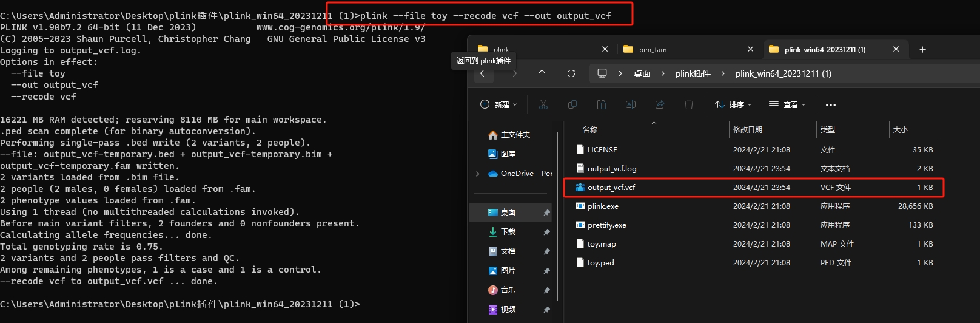The width and height of the screenshot is (980, 323).
Task: Open 下载 (Downloads) in sidebar
Action: 508,232
